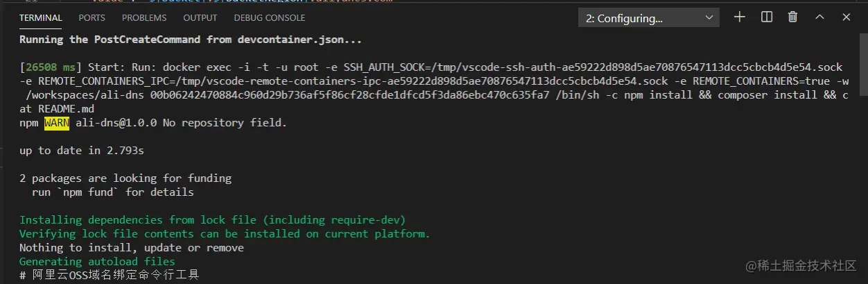Show the PROBLEMS tab
Screen dimensions: 868x284
coord(144,18)
